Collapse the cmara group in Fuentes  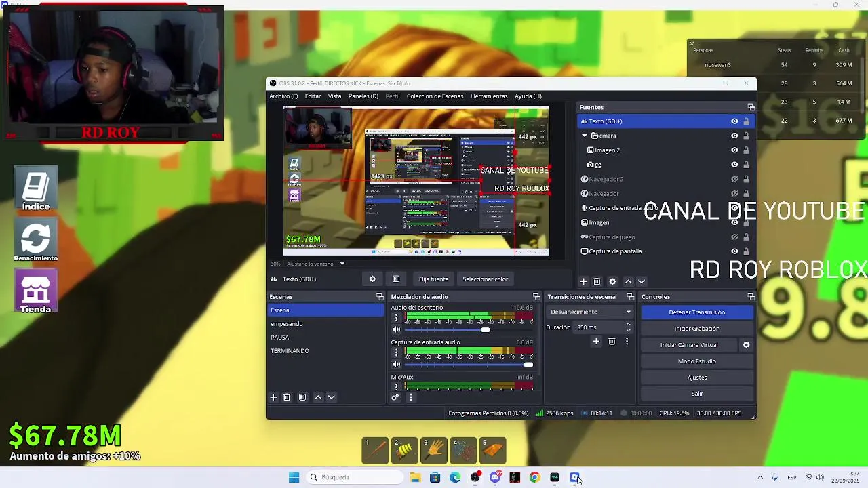[x=585, y=136]
